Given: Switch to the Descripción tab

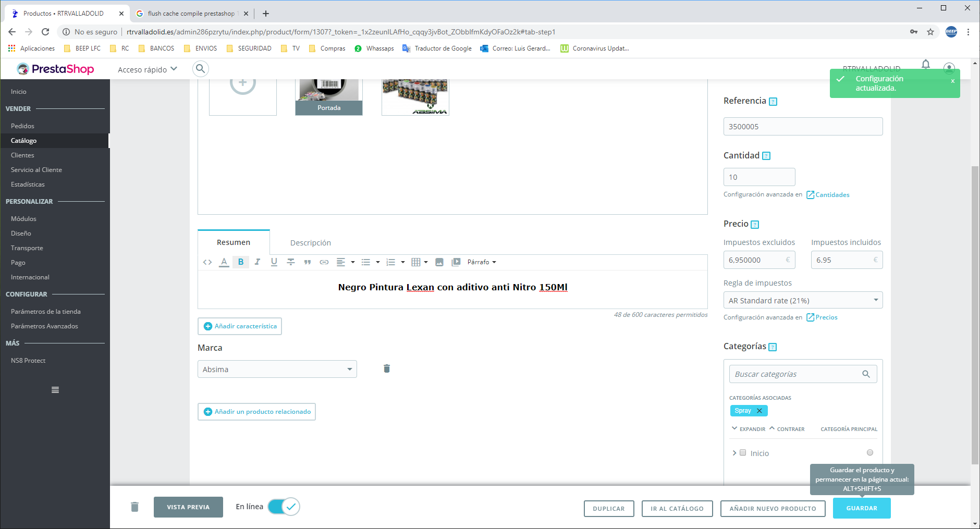Looking at the screenshot, I should click(x=311, y=243).
